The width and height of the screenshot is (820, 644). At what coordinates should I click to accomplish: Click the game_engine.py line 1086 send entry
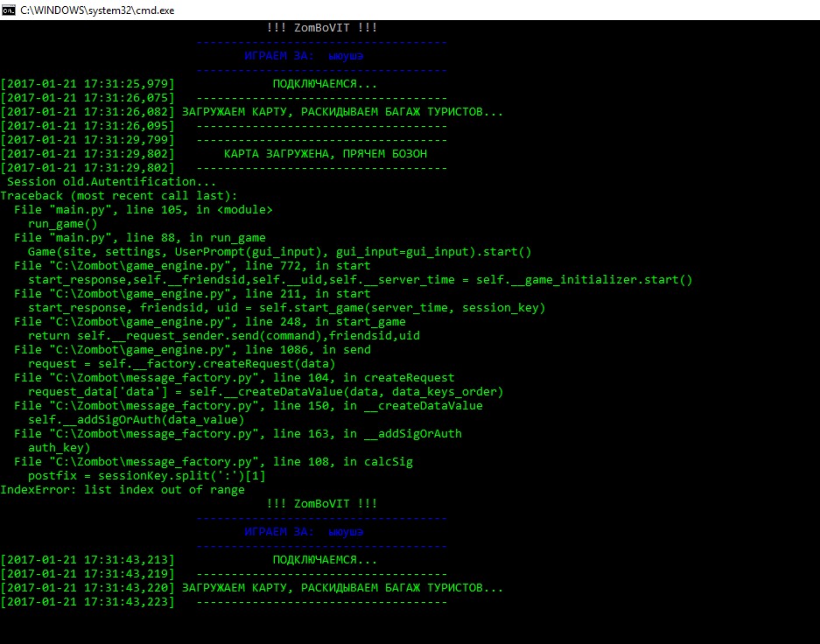(193, 350)
